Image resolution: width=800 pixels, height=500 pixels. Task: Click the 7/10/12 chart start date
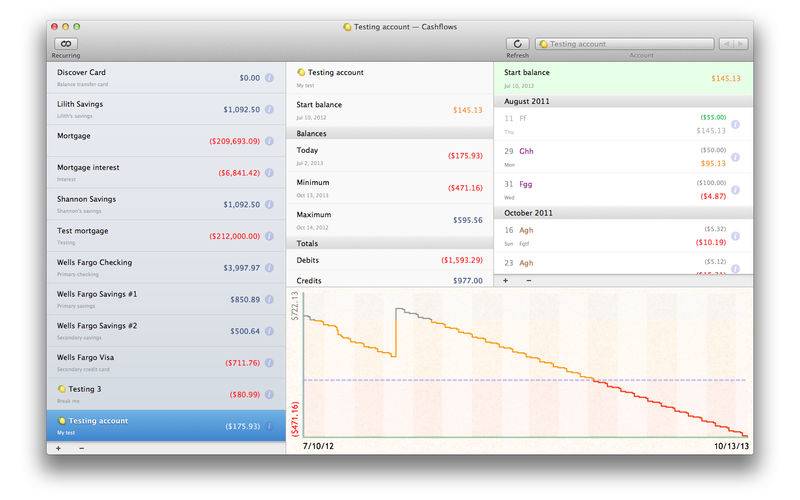(x=318, y=446)
